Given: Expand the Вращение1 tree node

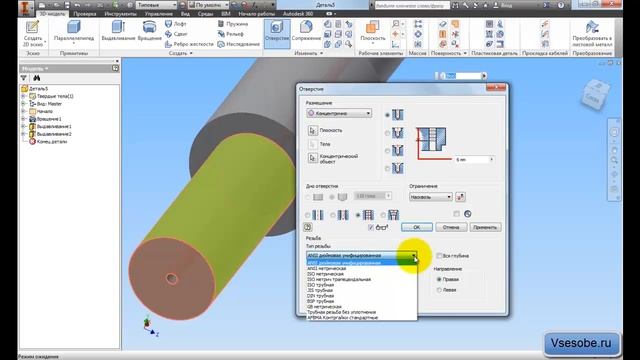Looking at the screenshot, I should pyautogui.click(x=24, y=119).
